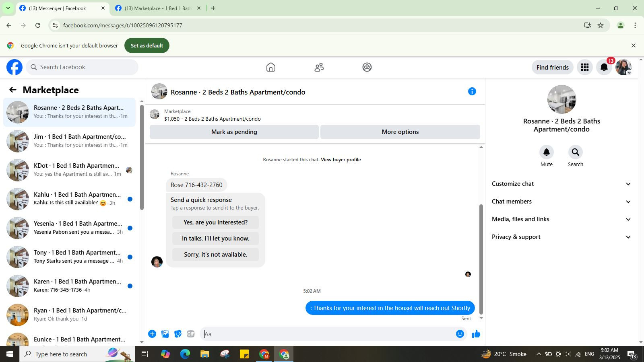View site information icon in address bar
The image size is (644, 362).
pos(55,25)
